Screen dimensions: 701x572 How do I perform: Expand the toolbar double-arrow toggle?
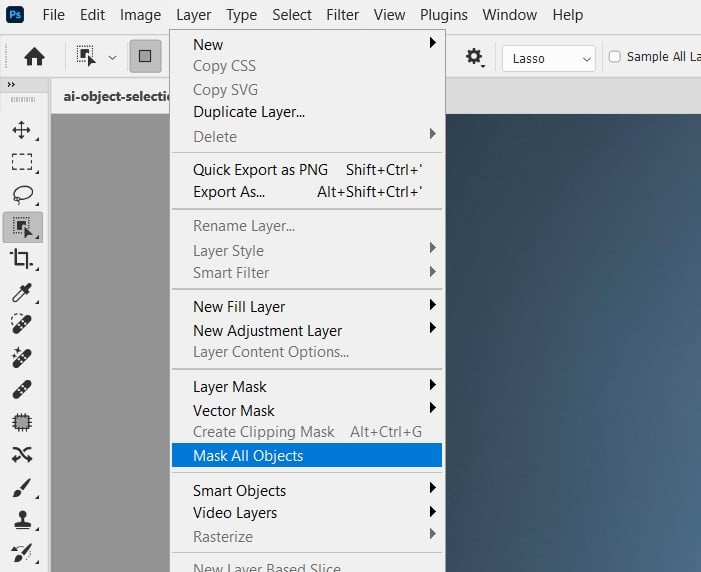point(11,85)
